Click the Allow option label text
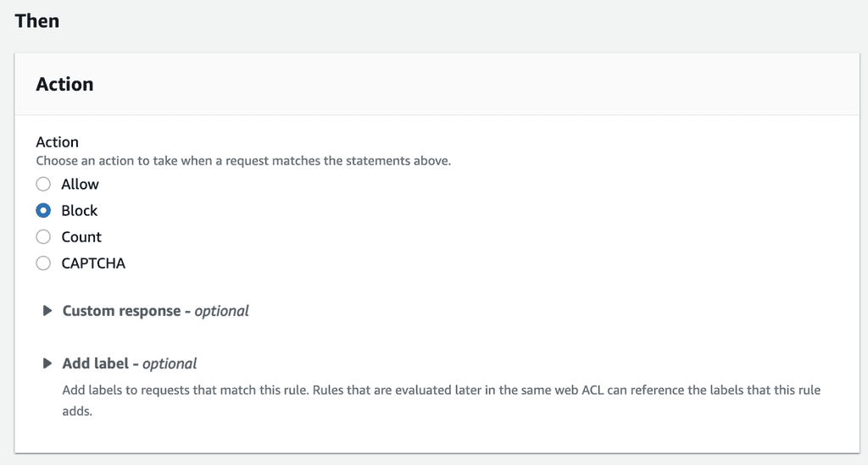 [x=80, y=185]
